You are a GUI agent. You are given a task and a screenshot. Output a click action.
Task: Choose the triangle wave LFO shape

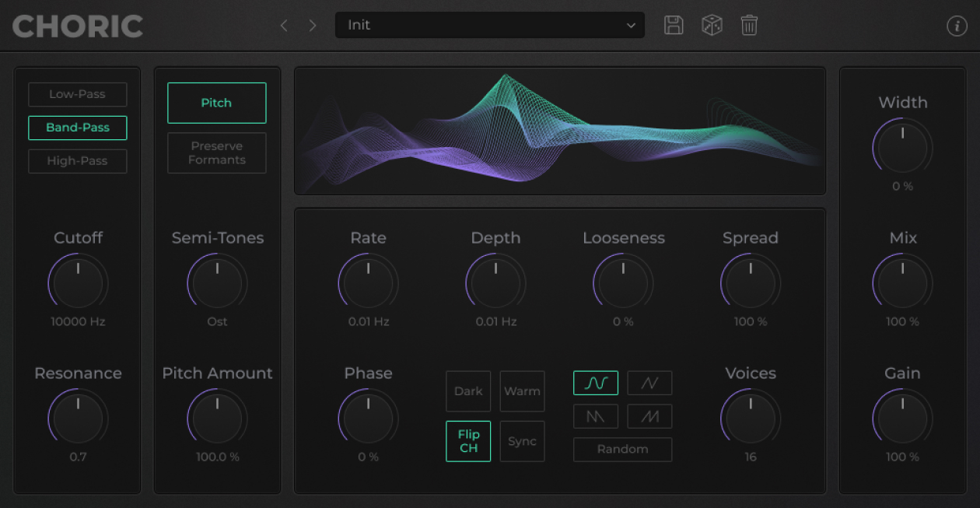649,383
